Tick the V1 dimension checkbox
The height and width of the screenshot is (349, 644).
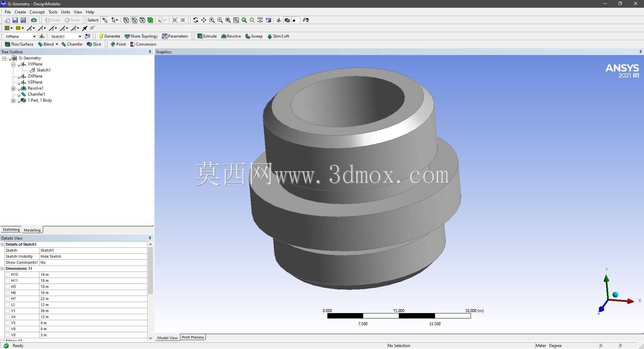8,311
